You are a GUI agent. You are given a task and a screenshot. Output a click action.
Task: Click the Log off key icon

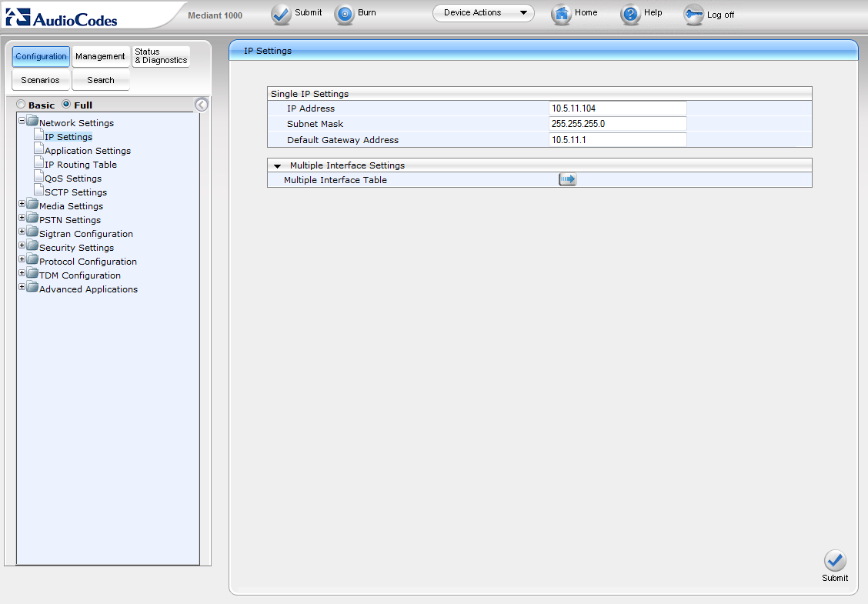(693, 15)
